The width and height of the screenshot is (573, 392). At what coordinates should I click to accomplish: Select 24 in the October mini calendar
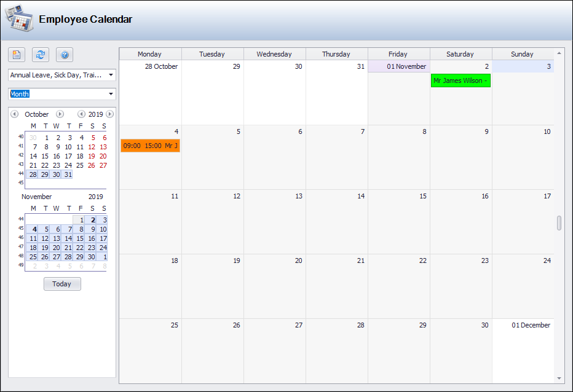pyautogui.click(x=68, y=165)
